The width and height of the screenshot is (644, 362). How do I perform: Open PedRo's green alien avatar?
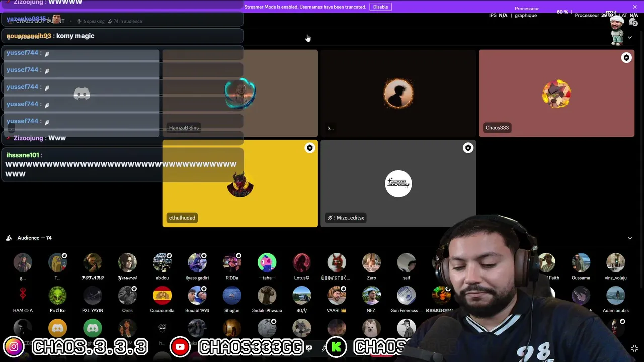[57, 296]
